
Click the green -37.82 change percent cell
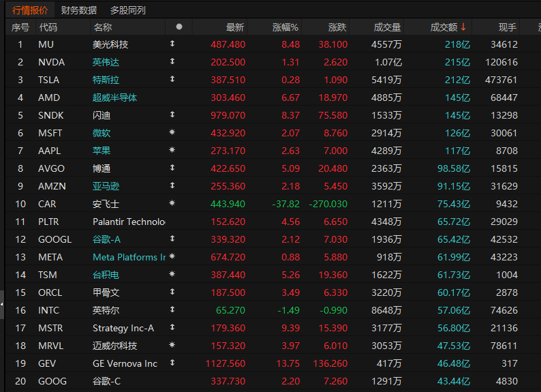[x=285, y=204]
